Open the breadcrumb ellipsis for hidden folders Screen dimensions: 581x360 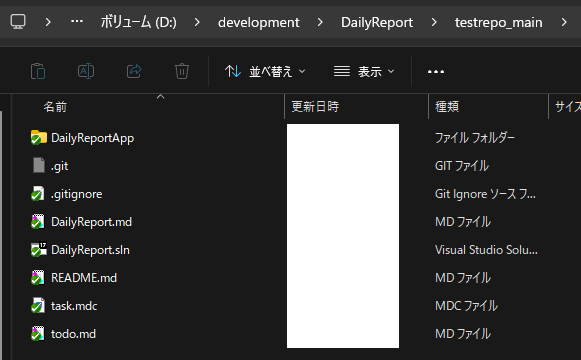tap(77, 22)
